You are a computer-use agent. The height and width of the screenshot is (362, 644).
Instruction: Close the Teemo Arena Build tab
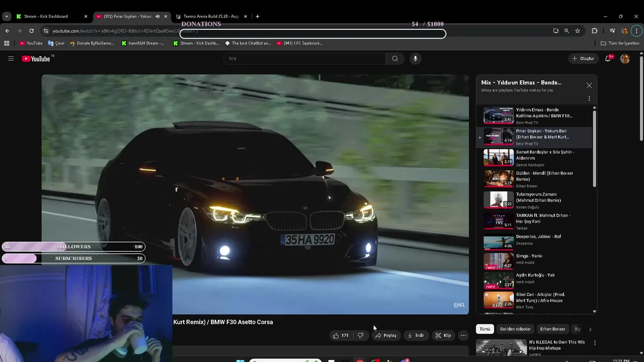tap(246, 16)
